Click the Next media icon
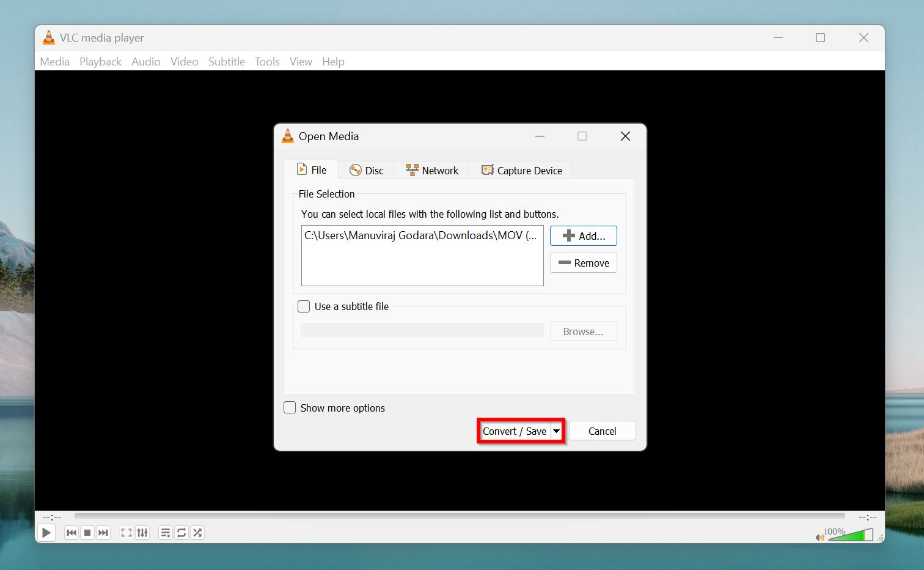 click(x=103, y=533)
